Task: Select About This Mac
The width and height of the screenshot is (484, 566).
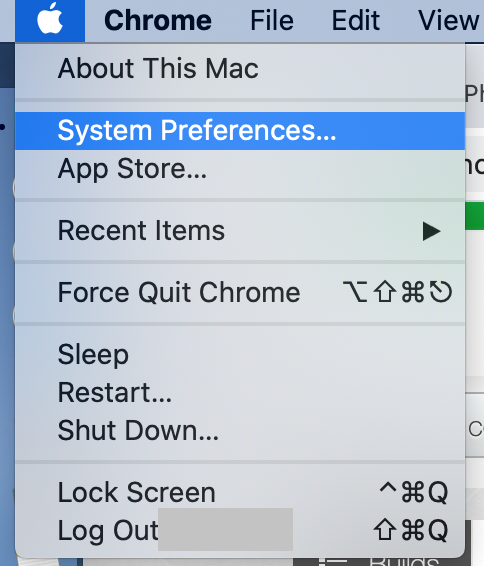Action: pos(240,68)
